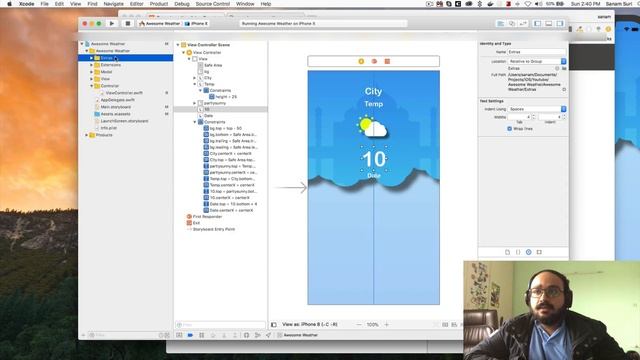Choose the iPhone X run destination

(x=196, y=24)
